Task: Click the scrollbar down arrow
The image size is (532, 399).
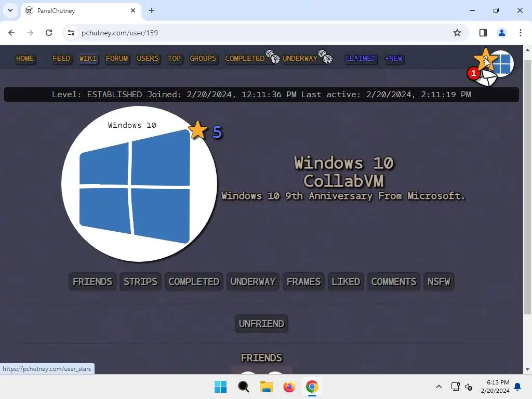Action: click(527, 369)
